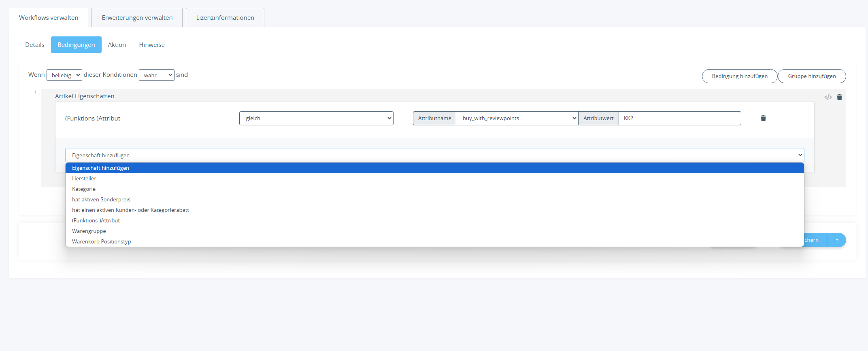The image size is (868, 351).
Task: Open the Workflows verwalten tab
Action: pos(49,17)
